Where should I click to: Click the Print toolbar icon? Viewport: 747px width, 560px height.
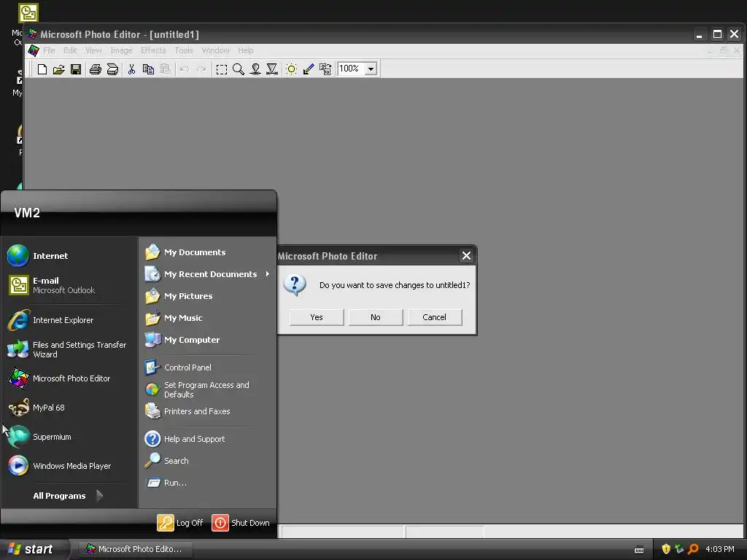[x=96, y=69]
